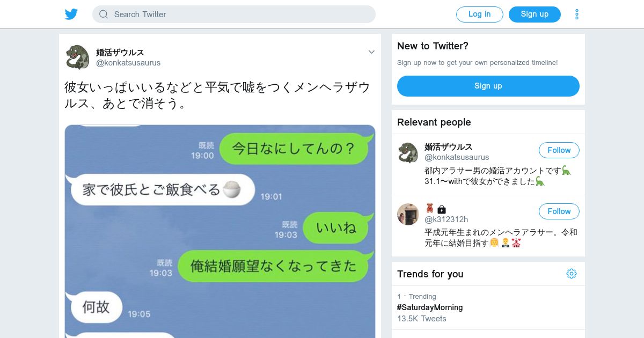The height and width of the screenshot is (338, 644).
Task: Click the tweet author's dinosaur avatar
Action: [x=77, y=57]
